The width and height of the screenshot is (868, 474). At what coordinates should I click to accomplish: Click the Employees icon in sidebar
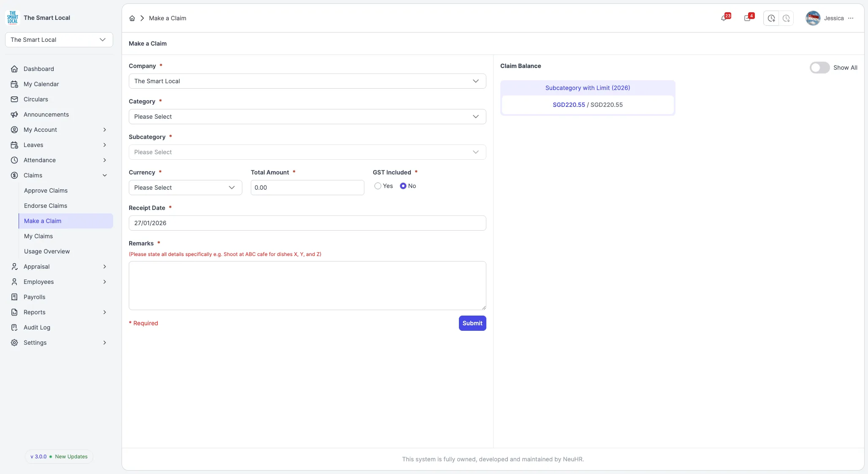[x=14, y=282]
